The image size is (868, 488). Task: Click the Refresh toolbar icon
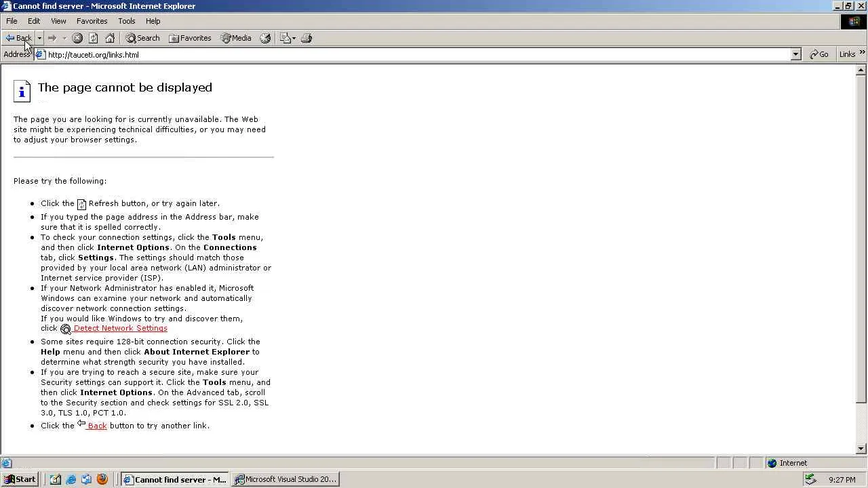[x=94, y=38]
